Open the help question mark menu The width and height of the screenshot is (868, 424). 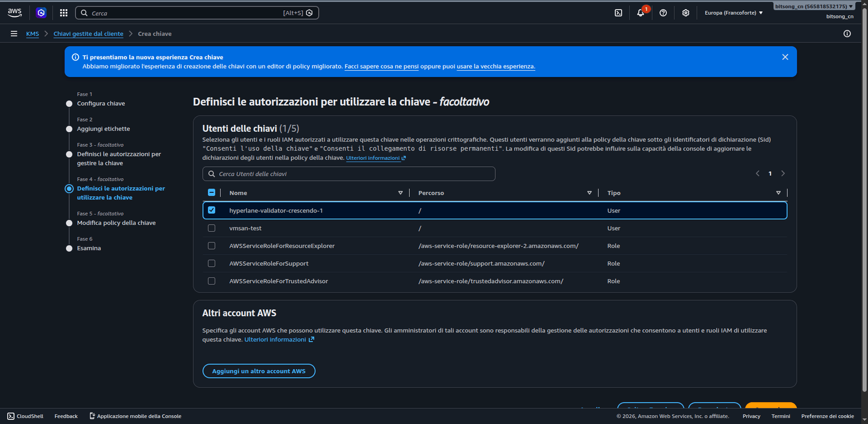(663, 12)
